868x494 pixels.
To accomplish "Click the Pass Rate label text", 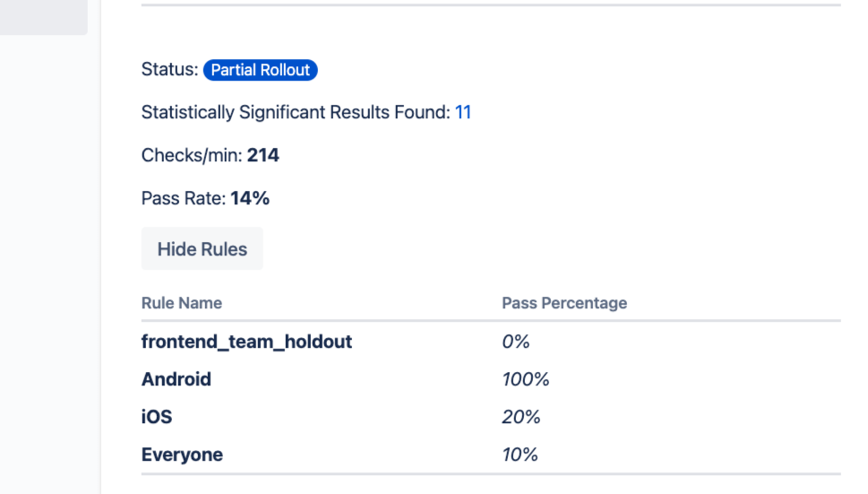I will coord(184,198).
